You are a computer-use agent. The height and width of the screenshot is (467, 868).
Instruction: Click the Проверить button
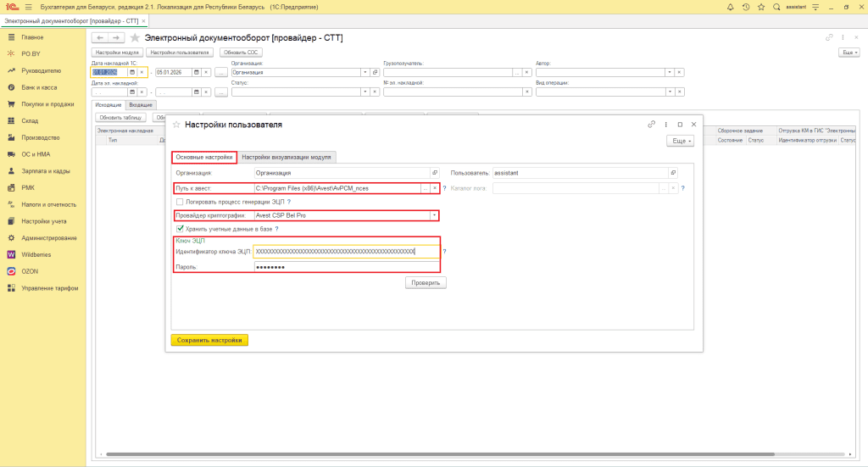click(426, 282)
